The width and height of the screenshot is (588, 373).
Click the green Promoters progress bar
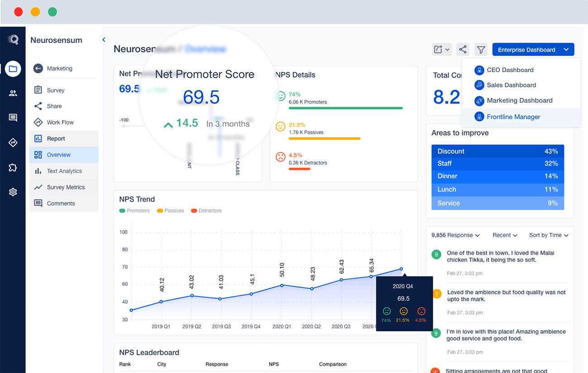(x=346, y=108)
